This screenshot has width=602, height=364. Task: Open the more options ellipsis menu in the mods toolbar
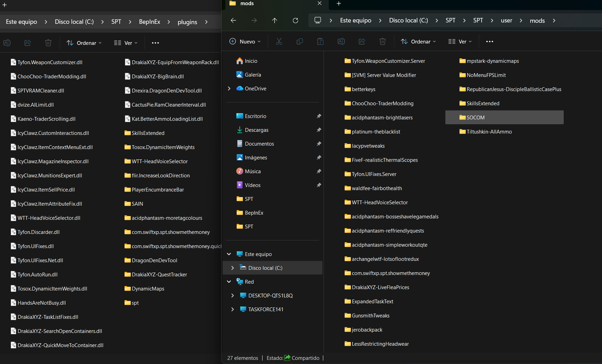click(x=490, y=41)
